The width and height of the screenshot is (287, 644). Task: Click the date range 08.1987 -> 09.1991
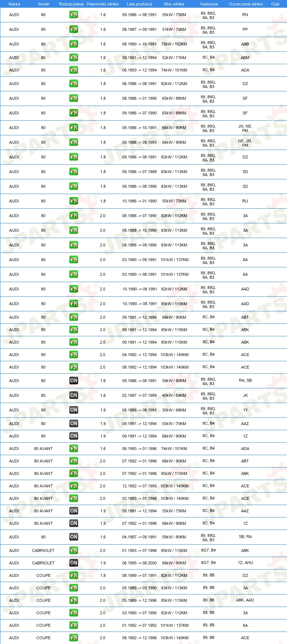[x=139, y=29]
